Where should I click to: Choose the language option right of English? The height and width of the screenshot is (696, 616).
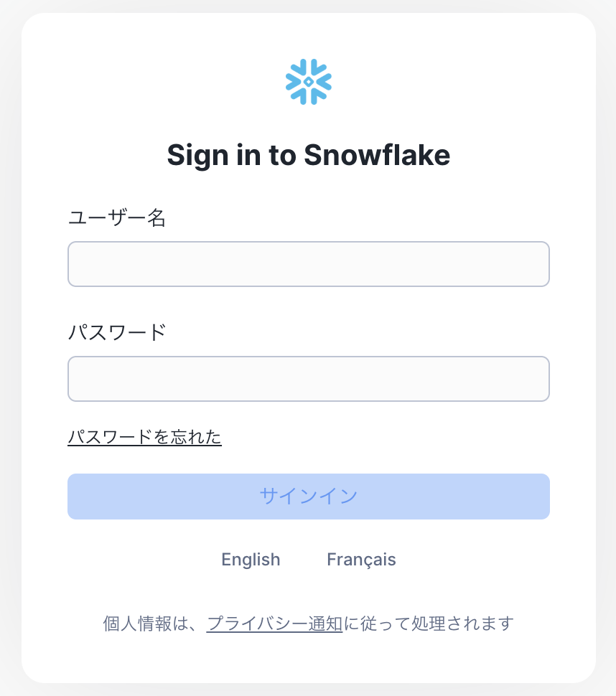tap(361, 560)
